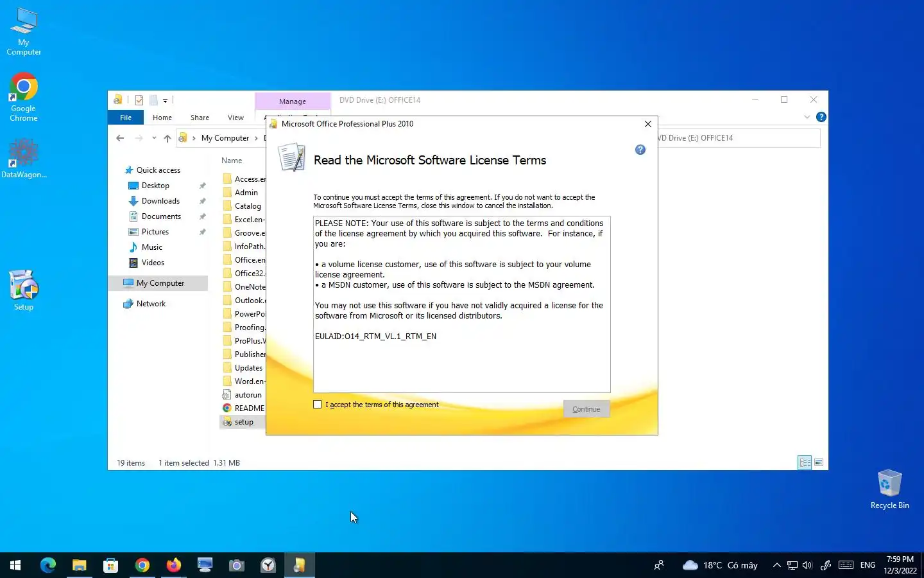This screenshot has height=578, width=924.
Task: Select Network in the navigation pane
Action: (x=151, y=304)
